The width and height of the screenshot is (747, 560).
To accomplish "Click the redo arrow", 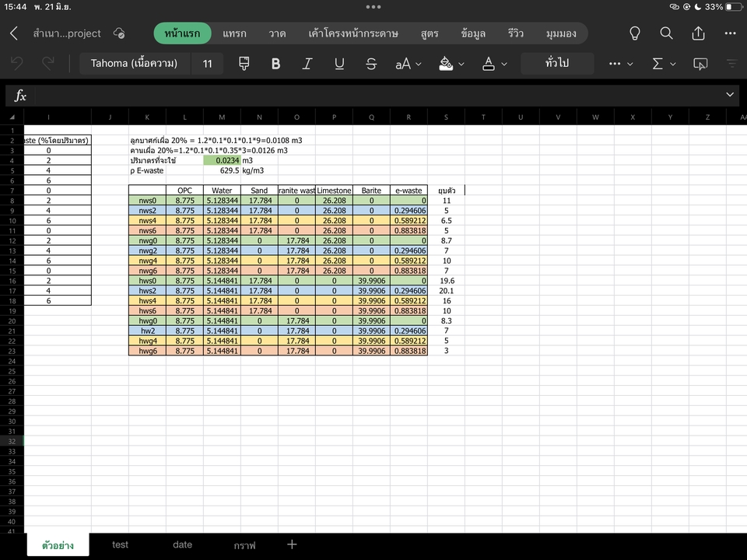I will click(47, 63).
